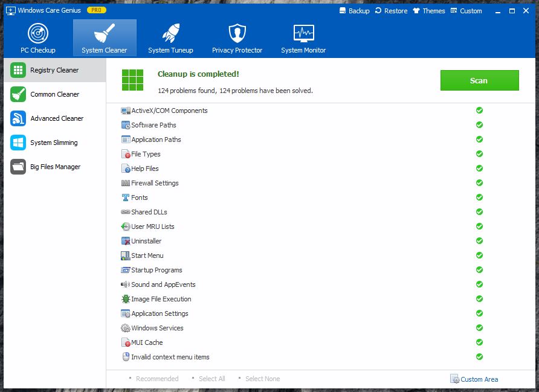Click the Advanced Cleaner icon

[18, 118]
